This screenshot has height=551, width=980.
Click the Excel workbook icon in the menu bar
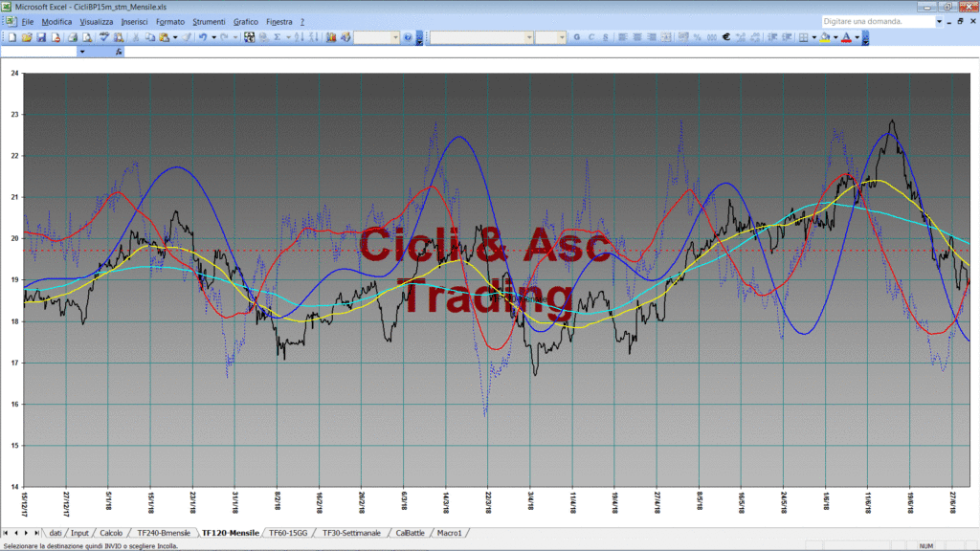tap(11, 22)
